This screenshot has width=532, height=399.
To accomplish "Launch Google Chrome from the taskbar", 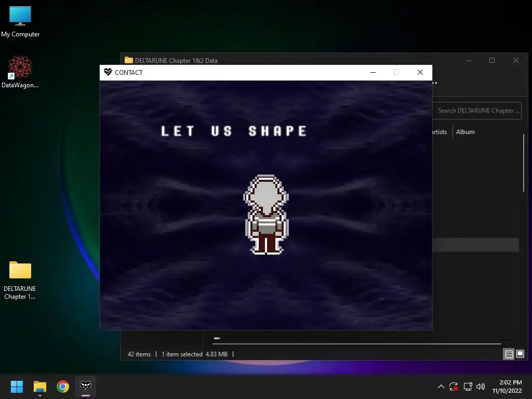I will (x=63, y=387).
